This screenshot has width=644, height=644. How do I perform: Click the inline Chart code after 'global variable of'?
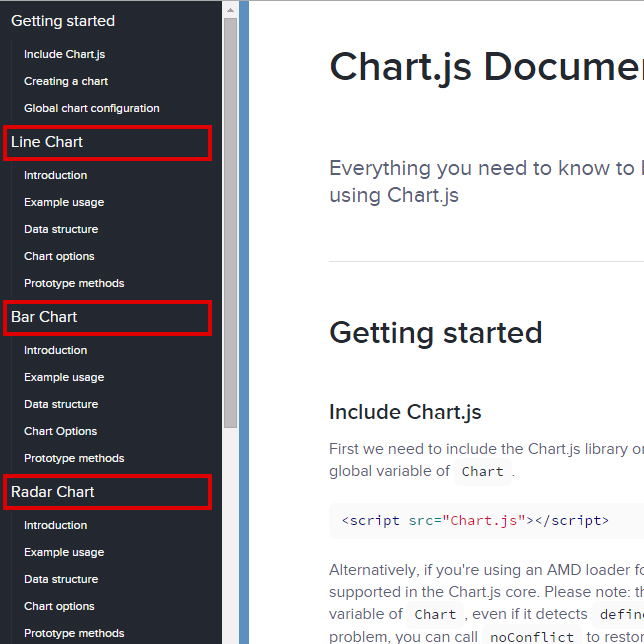point(483,472)
